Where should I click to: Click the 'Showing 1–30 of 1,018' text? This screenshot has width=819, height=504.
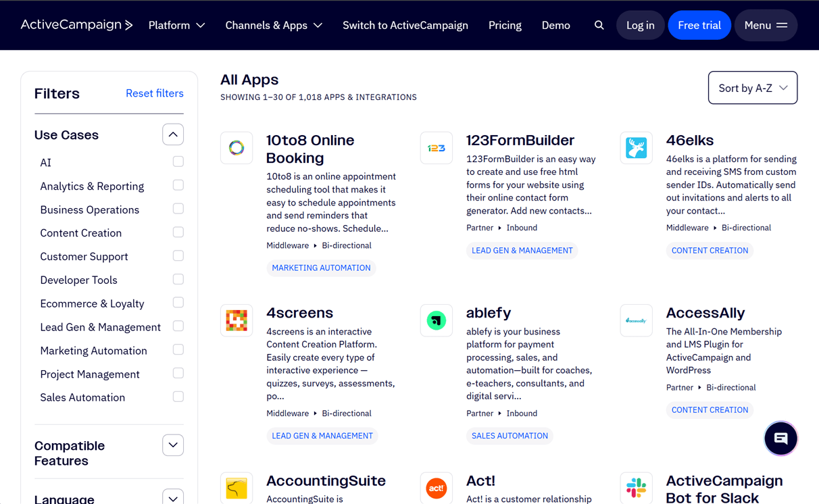point(318,97)
